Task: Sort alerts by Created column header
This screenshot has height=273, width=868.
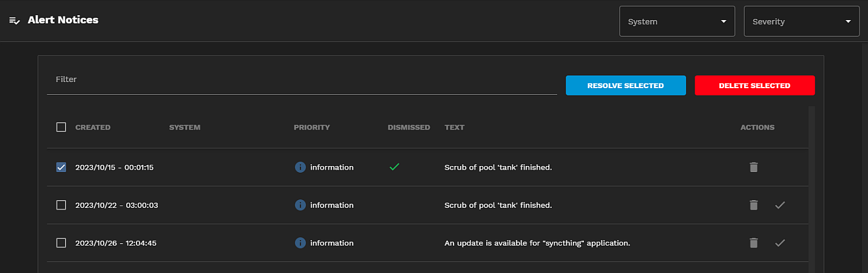Action: (x=93, y=128)
